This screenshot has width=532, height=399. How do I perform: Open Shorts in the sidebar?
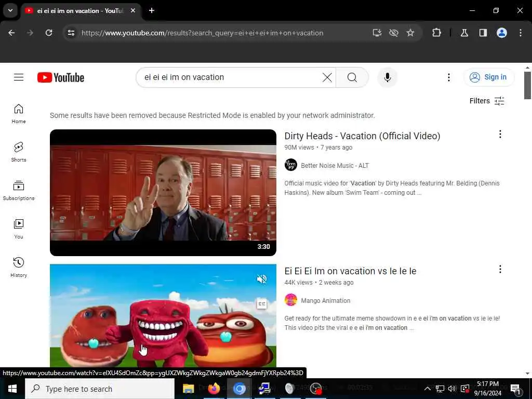click(19, 152)
